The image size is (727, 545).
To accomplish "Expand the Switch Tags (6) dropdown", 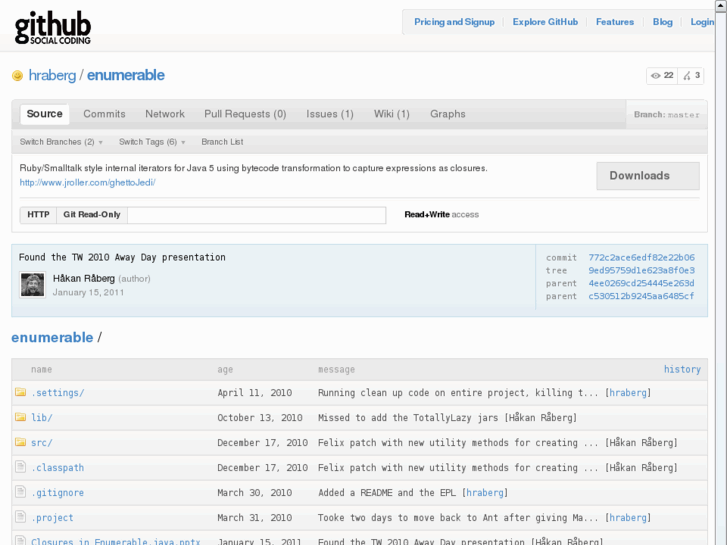I will (152, 142).
